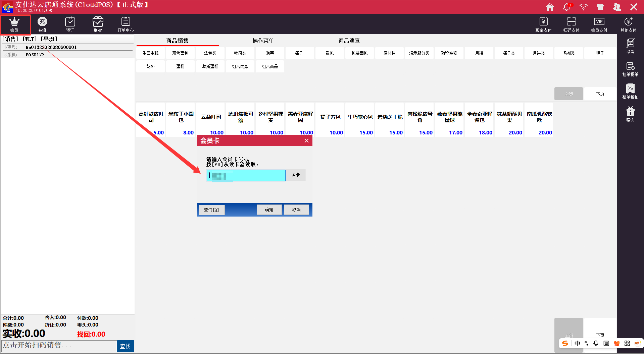Open the IME toolbox grid icon

(627, 343)
